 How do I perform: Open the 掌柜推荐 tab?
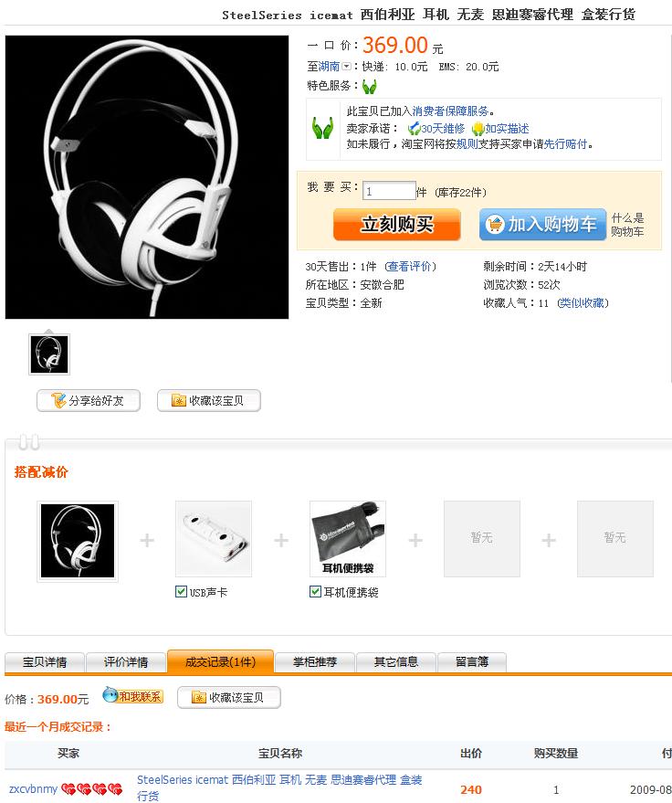pos(315,661)
